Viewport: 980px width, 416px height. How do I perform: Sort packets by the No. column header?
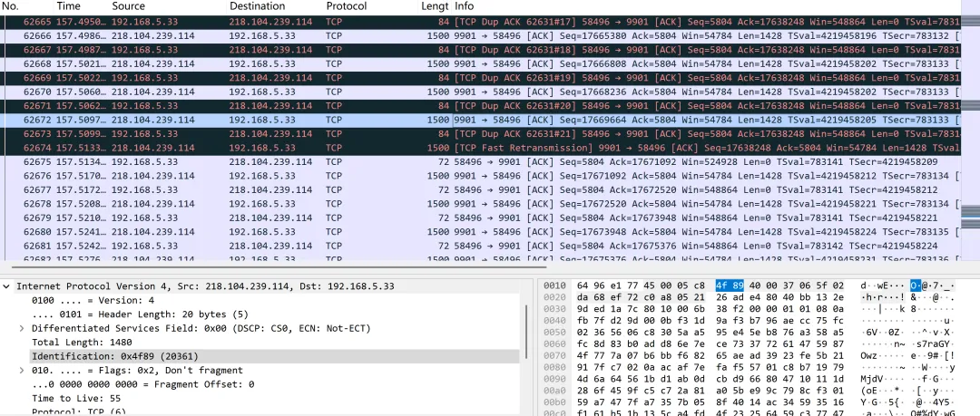click(x=12, y=6)
